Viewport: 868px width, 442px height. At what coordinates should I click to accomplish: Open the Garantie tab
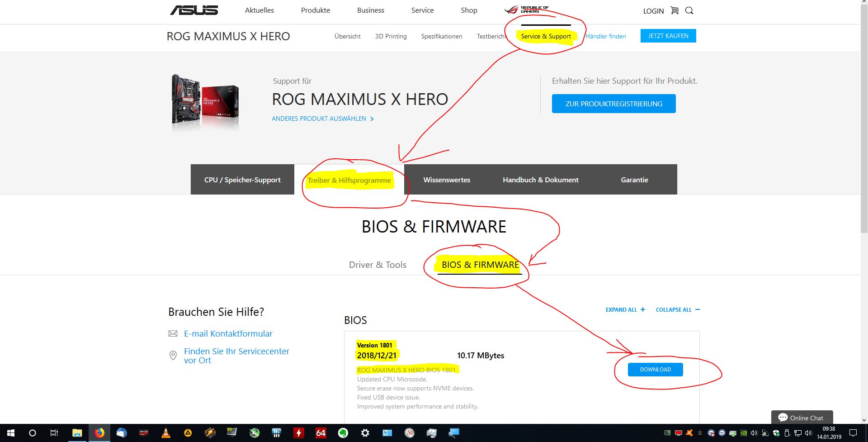pyautogui.click(x=634, y=180)
